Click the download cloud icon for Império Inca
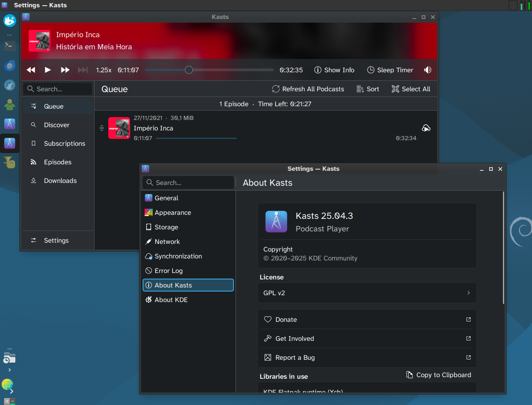Image resolution: width=532 pixels, height=405 pixels. tap(426, 128)
